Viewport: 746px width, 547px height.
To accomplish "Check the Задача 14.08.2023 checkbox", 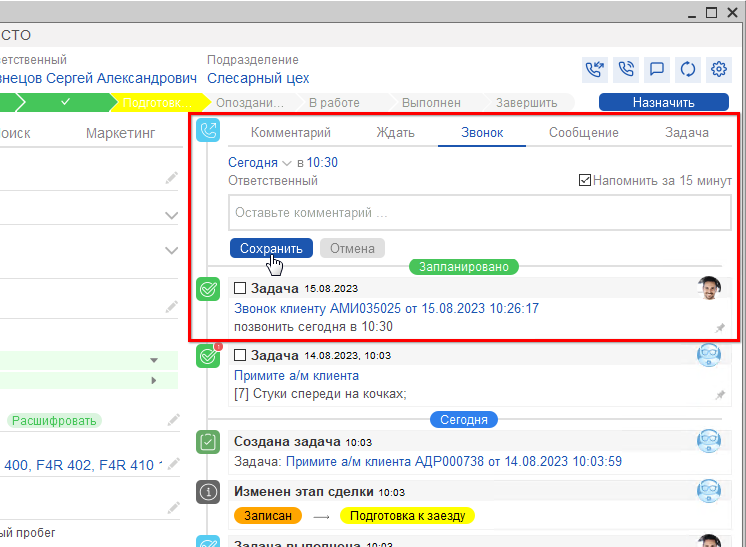I will [x=240, y=355].
